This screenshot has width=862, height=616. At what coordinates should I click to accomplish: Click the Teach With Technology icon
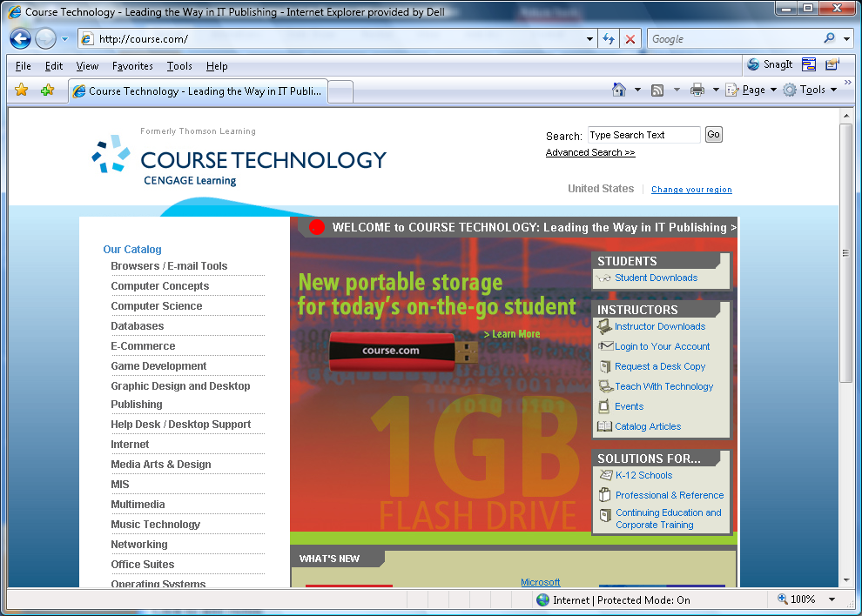tap(606, 386)
